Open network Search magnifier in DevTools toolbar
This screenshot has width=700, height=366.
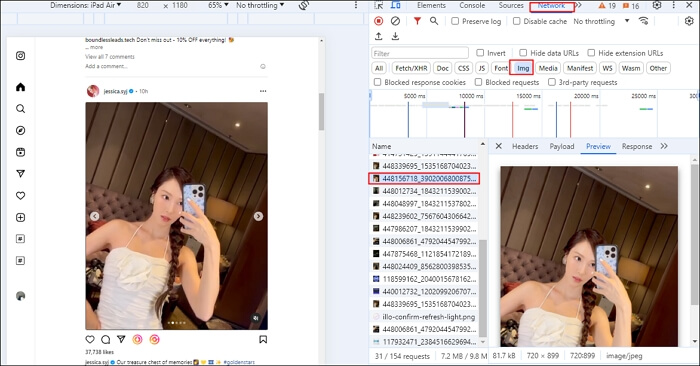(x=434, y=21)
